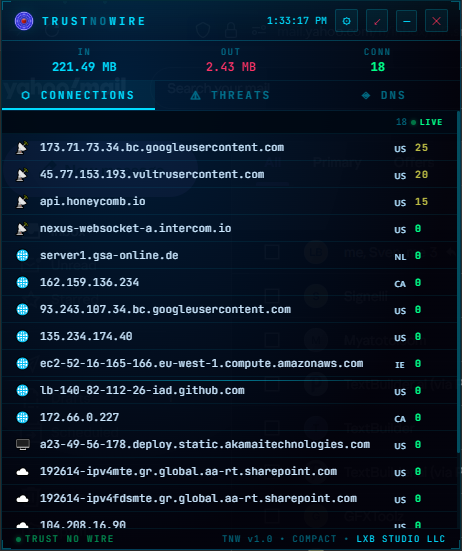This screenshot has width=462, height=551.
Task: Click the IN 221.49 MB traffic value
Action: 84,67
